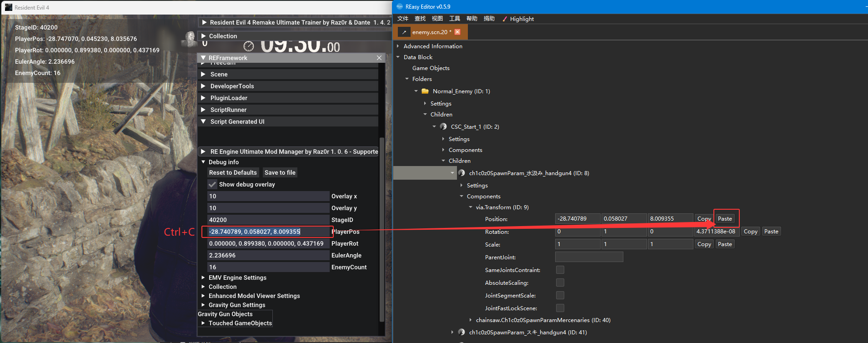
Task: Click the REasy Editor app icon
Action: (400, 6)
